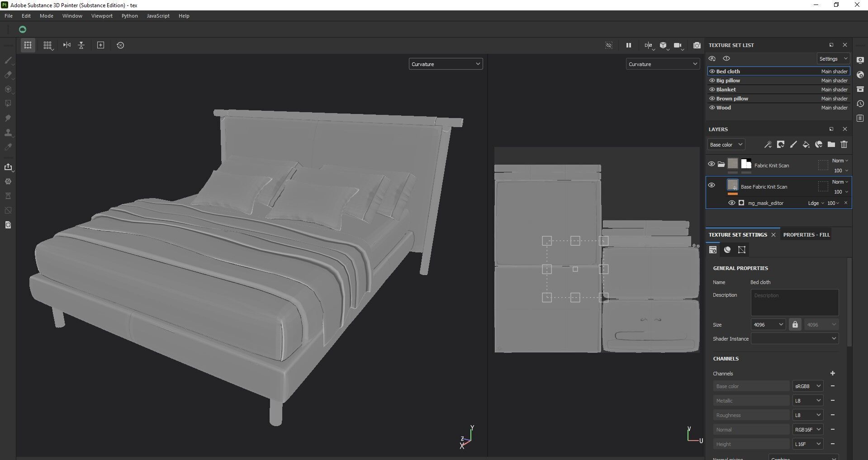Add a fill layer with bucket icon

[x=806, y=145]
